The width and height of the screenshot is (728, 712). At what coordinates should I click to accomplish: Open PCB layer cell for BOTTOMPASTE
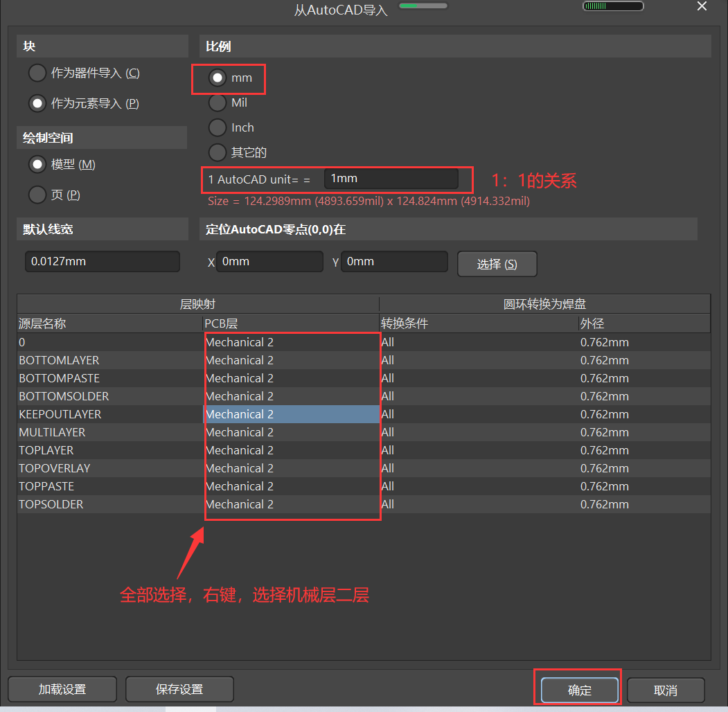point(291,378)
